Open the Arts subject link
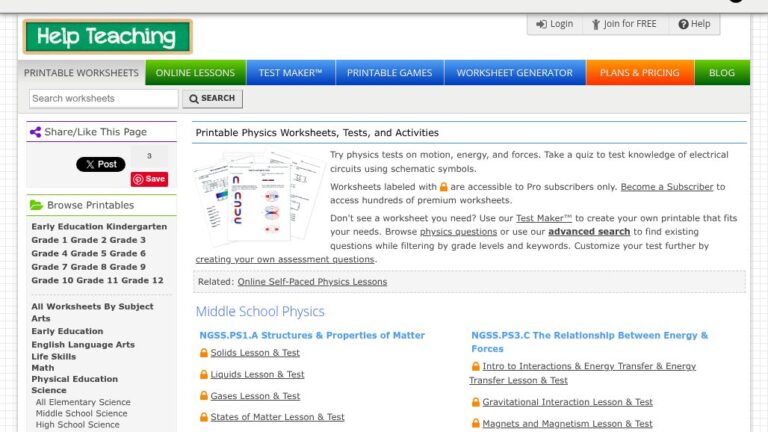Screen dimensions: 768x432 41,318
